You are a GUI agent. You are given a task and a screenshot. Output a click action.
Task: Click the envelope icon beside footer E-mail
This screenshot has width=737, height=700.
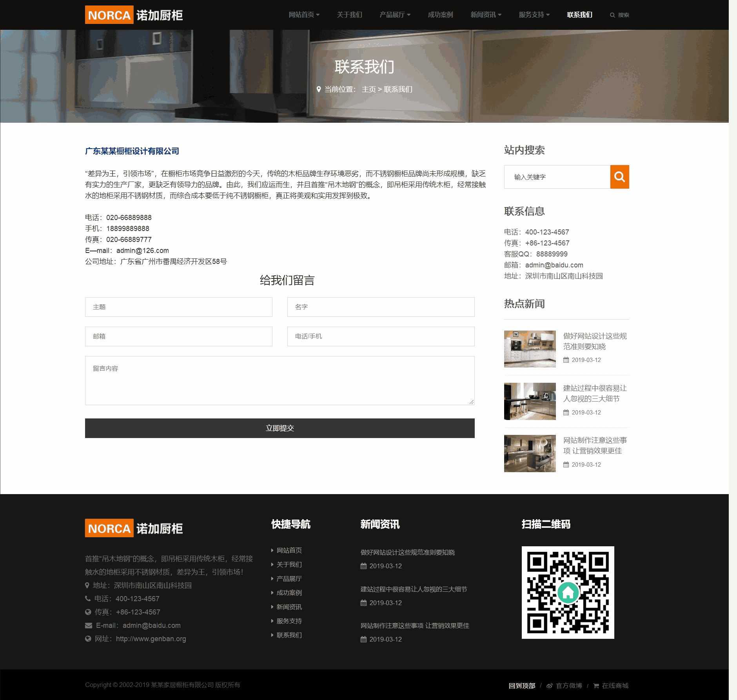coord(89,625)
